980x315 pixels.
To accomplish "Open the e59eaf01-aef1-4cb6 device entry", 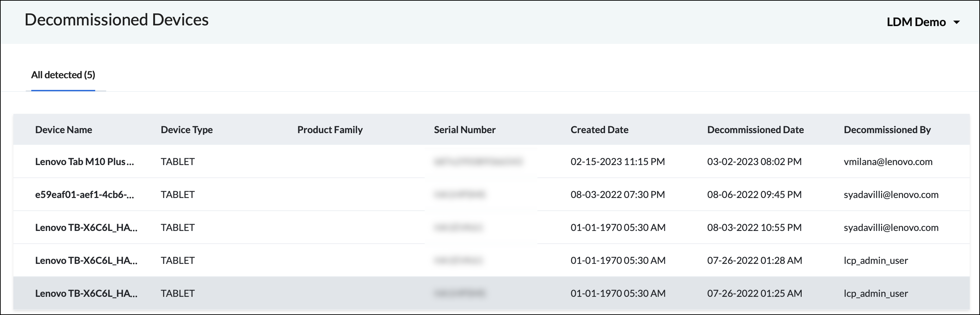I will pyautogui.click(x=85, y=195).
